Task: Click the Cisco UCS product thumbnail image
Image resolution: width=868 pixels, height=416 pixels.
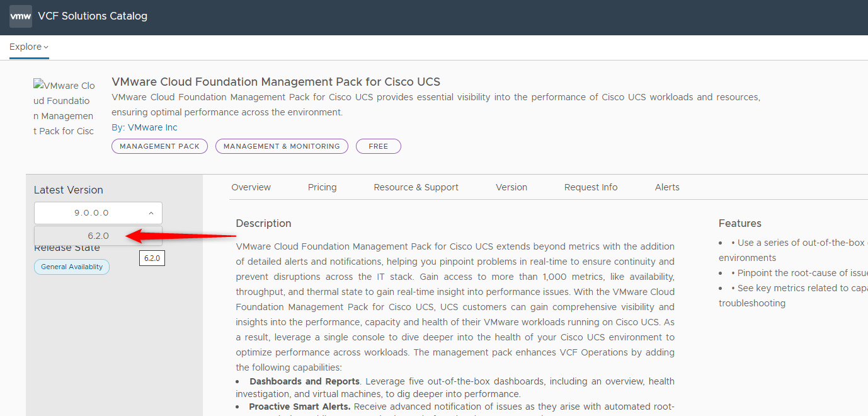Action: click(x=64, y=108)
